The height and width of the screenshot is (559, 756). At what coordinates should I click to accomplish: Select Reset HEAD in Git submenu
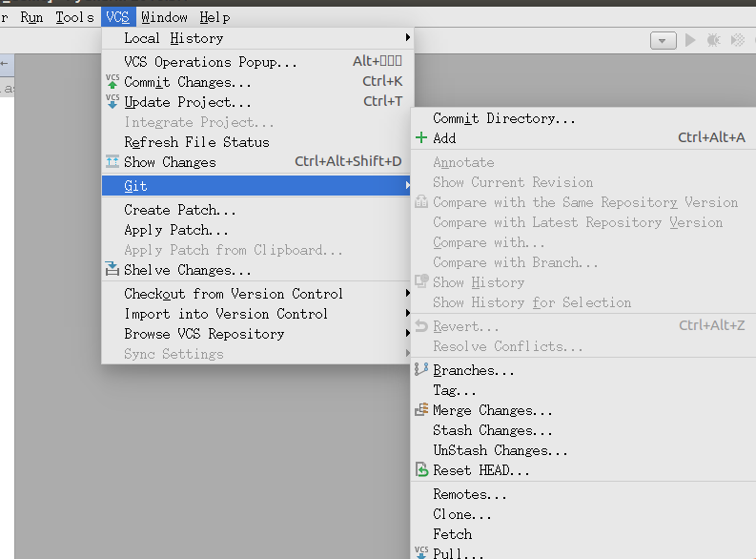click(583, 470)
